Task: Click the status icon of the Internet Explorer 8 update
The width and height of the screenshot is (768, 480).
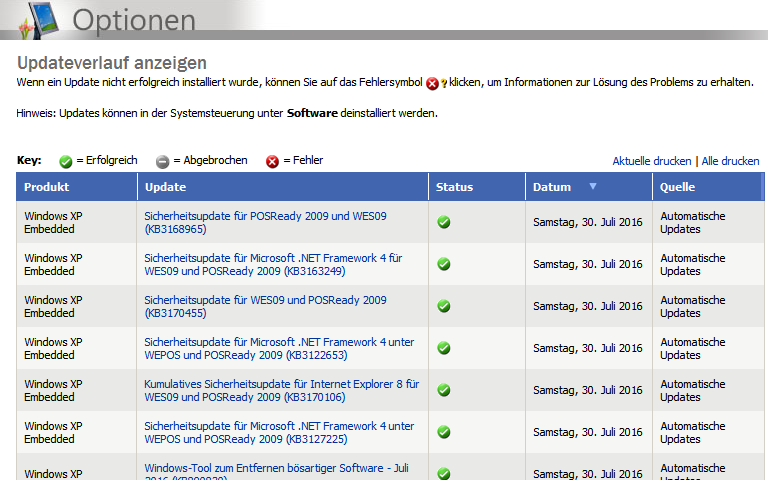Action: click(x=444, y=390)
